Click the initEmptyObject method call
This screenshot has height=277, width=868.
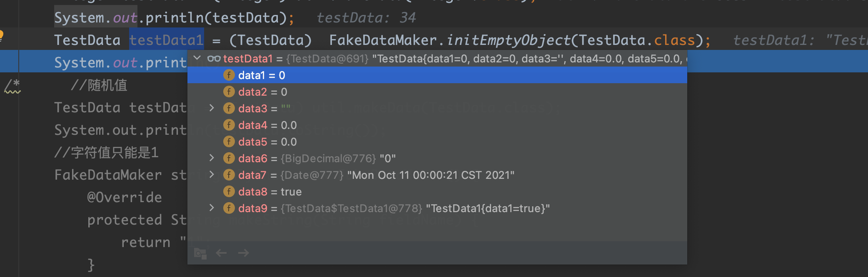pyautogui.click(x=508, y=40)
